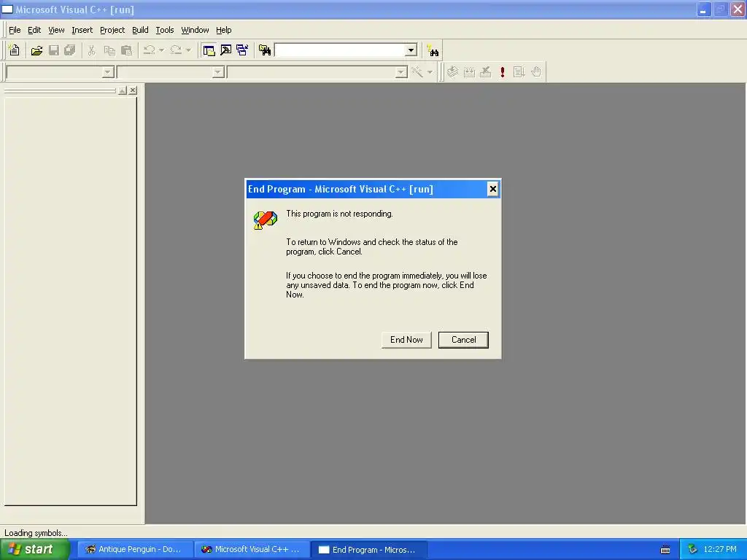Open the Tools menu
The width and height of the screenshot is (747, 560).
pos(165,30)
